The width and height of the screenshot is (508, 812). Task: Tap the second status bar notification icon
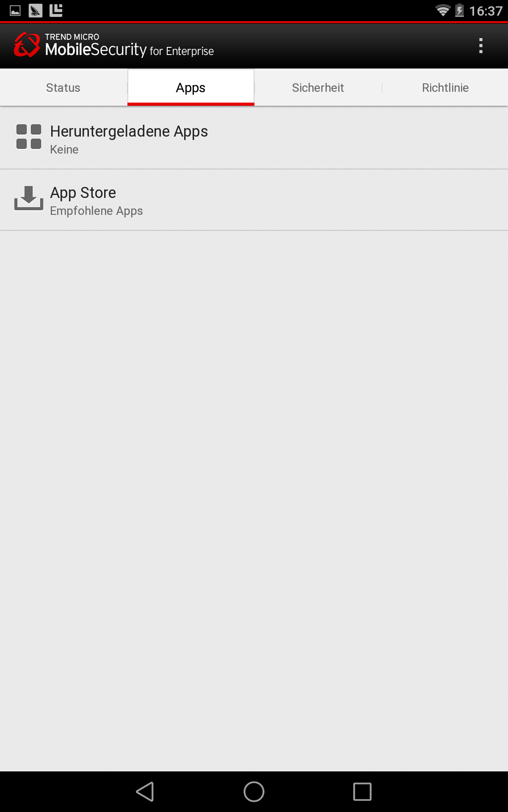[36, 11]
